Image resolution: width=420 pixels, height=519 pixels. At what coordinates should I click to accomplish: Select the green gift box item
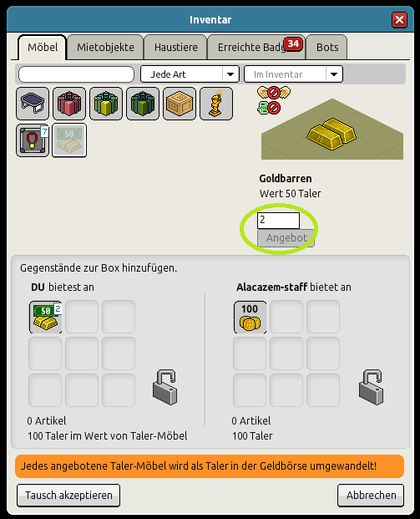coord(143,104)
